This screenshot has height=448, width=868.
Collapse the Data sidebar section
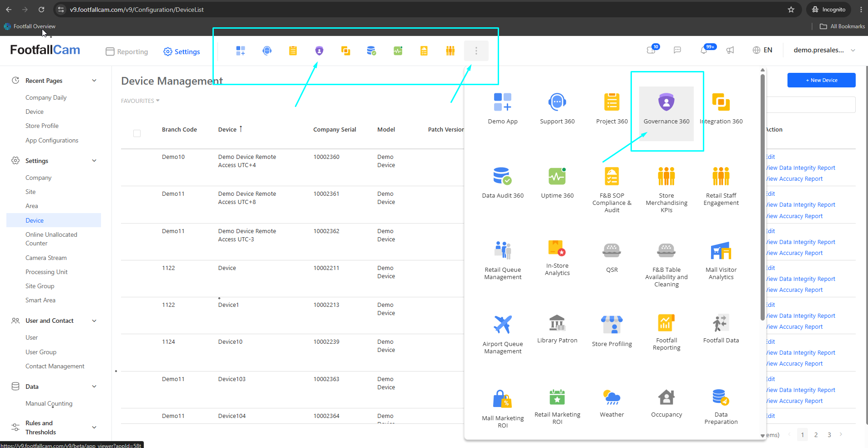(x=94, y=387)
